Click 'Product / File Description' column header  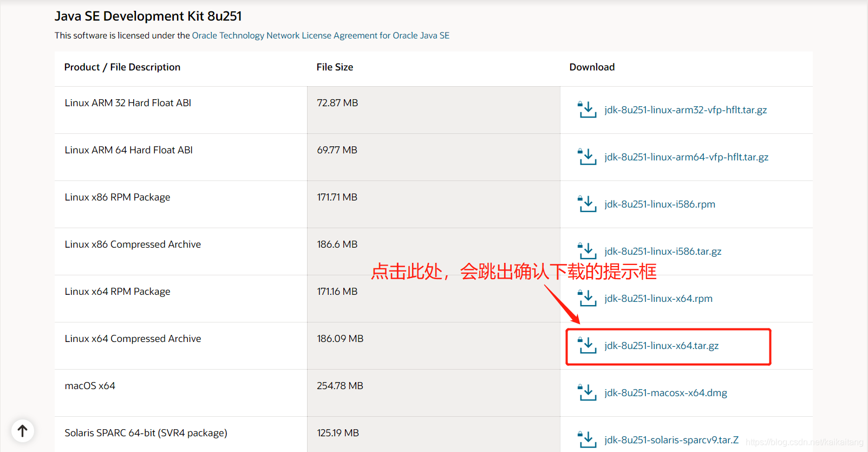(x=122, y=67)
